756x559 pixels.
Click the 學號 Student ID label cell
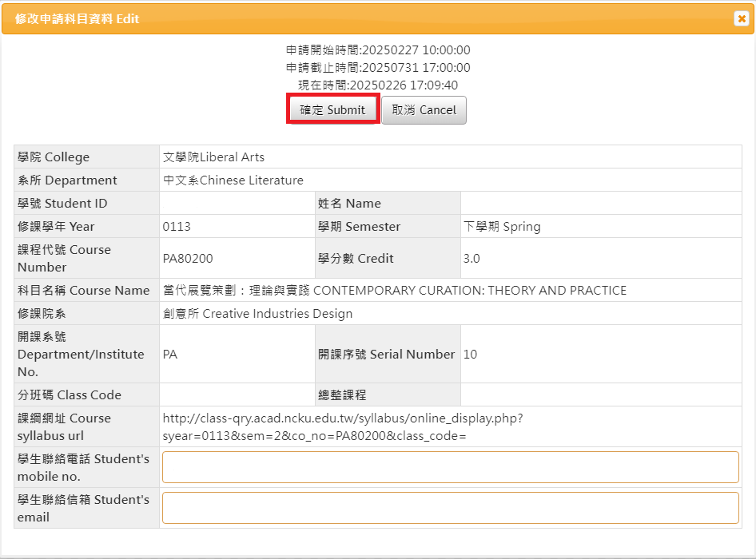[x=62, y=204]
